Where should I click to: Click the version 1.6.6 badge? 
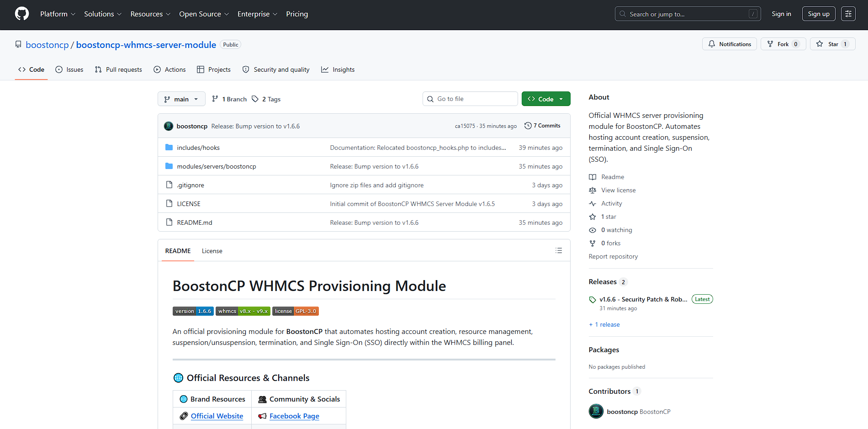(x=193, y=311)
